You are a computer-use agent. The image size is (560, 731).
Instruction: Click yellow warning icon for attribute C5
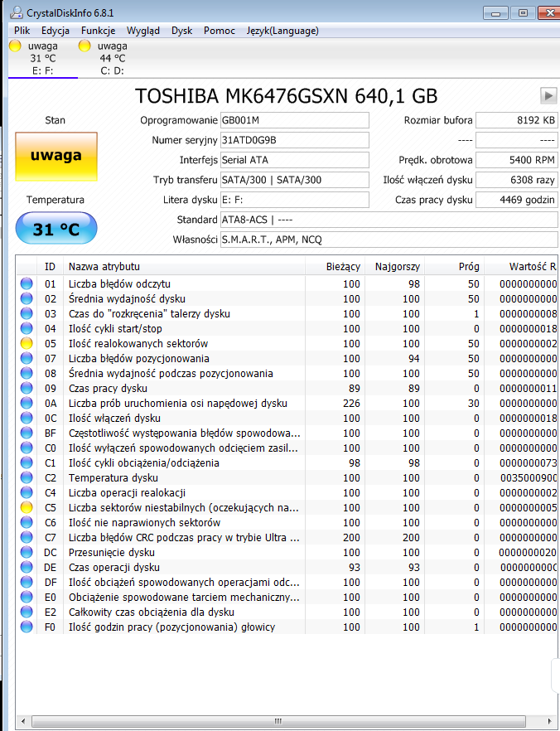click(27, 507)
